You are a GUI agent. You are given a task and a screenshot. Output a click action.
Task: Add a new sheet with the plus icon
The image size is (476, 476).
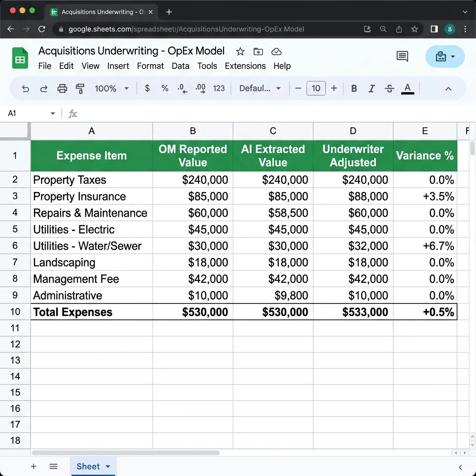(33, 466)
